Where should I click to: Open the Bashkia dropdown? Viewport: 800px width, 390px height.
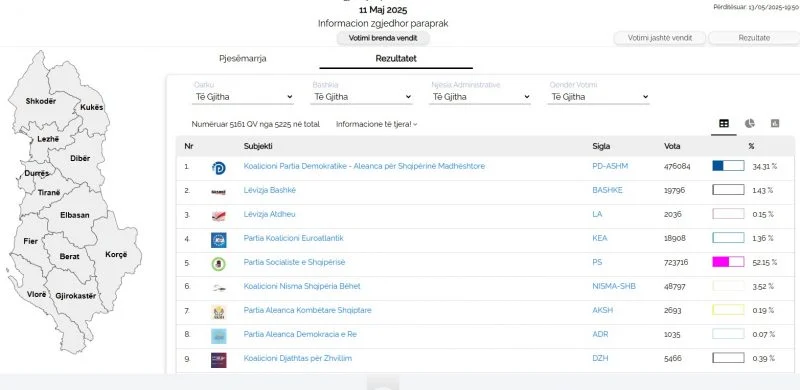(362, 96)
